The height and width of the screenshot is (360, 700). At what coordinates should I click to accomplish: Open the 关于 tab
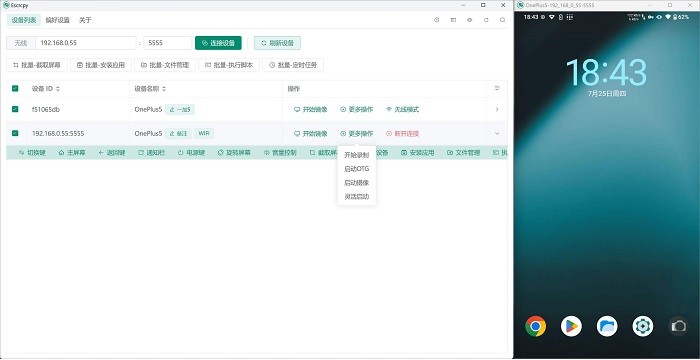(85, 20)
